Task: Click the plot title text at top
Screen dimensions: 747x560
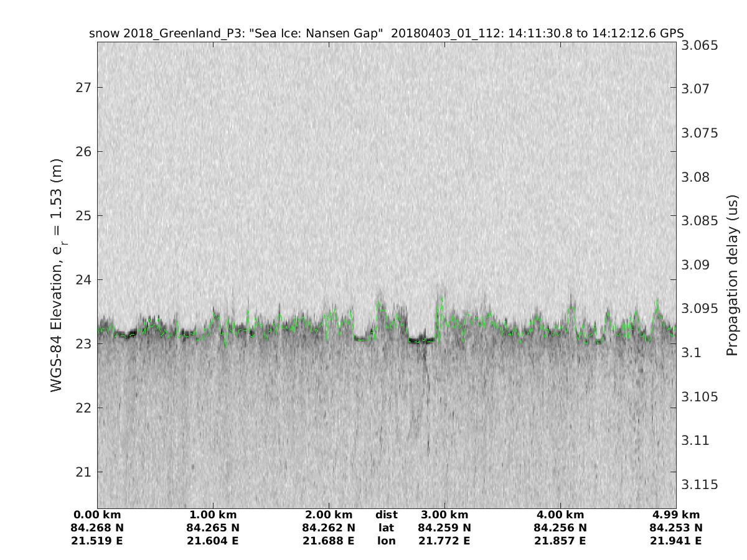Action: click(x=386, y=34)
